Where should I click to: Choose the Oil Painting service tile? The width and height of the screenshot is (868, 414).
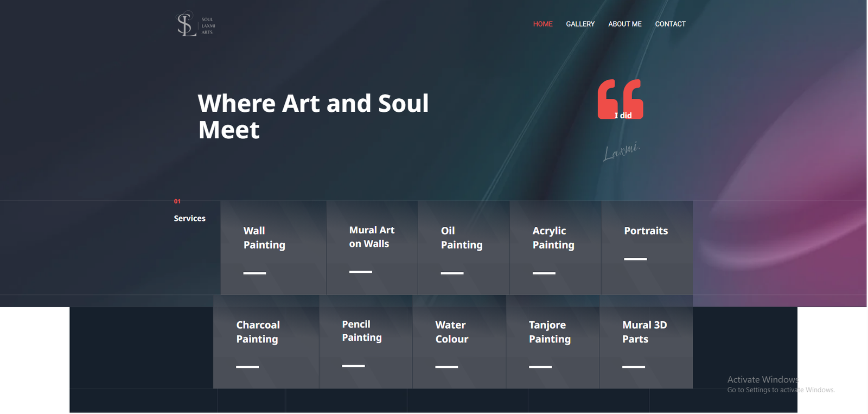pos(464,248)
